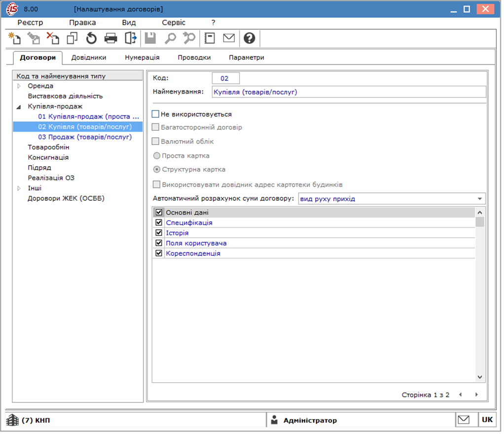
Task: Toggle 'Валютний облік' checkbox
Action: tap(155, 142)
